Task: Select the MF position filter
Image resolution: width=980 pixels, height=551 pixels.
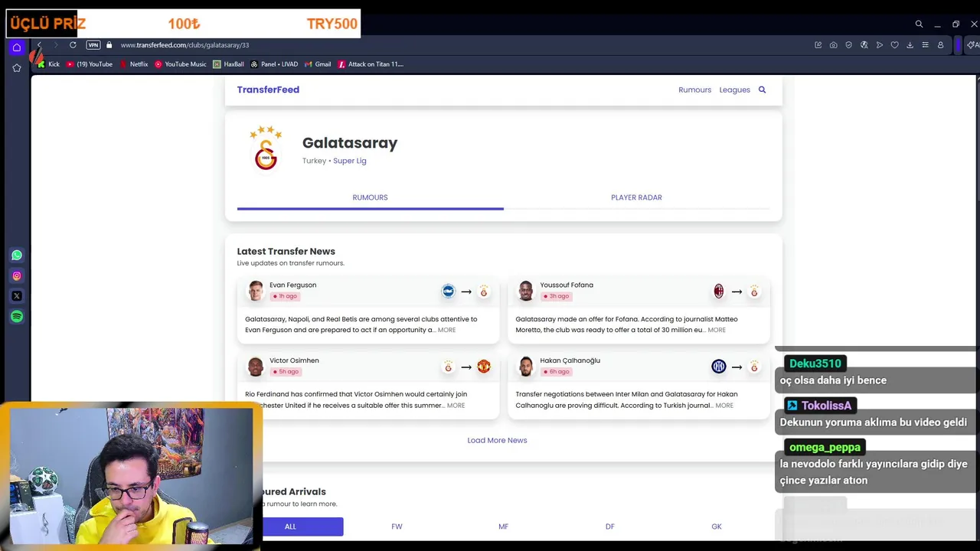Action: [x=503, y=527]
